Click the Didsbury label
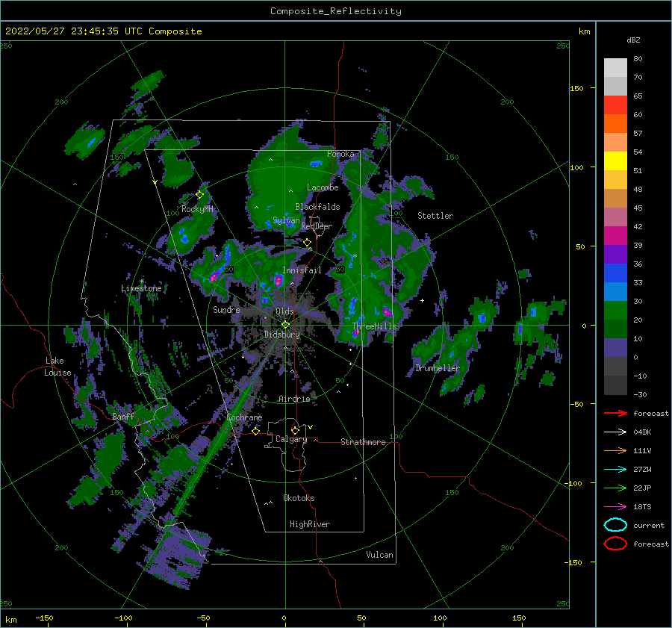 282,335
